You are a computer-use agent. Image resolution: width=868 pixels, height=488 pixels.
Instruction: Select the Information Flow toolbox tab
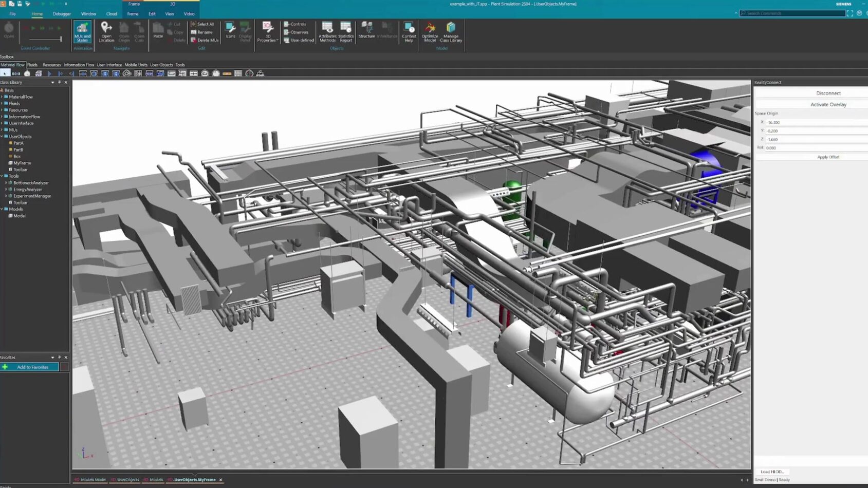pos(79,65)
